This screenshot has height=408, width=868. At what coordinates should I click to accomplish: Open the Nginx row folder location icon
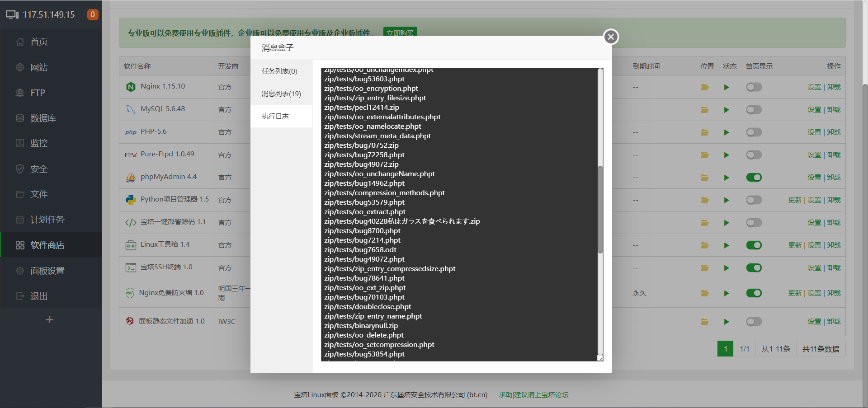click(704, 87)
